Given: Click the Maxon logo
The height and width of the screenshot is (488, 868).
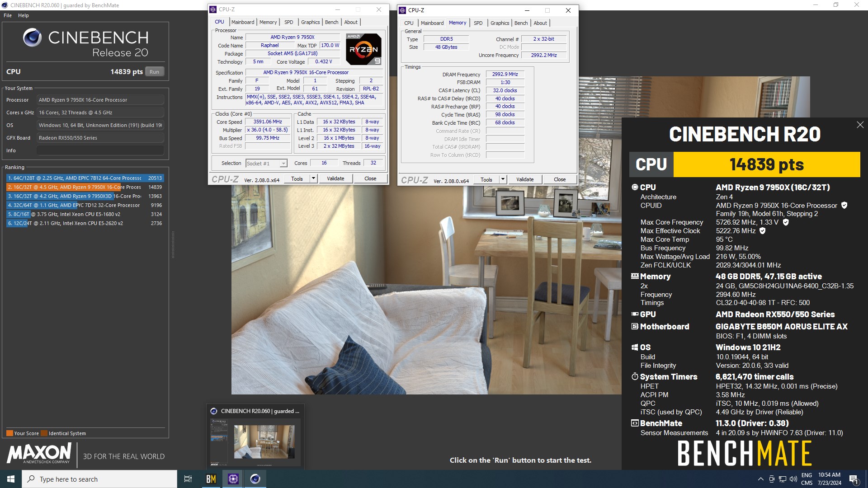Looking at the screenshot, I should [x=39, y=454].
